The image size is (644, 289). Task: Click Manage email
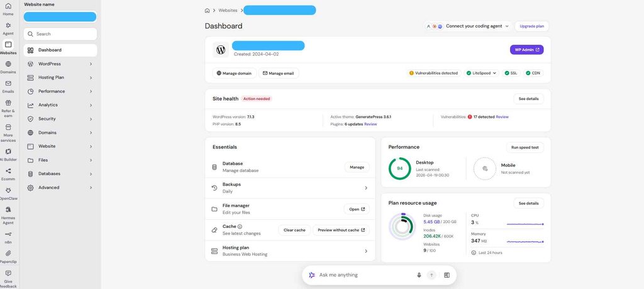(279, 73)
